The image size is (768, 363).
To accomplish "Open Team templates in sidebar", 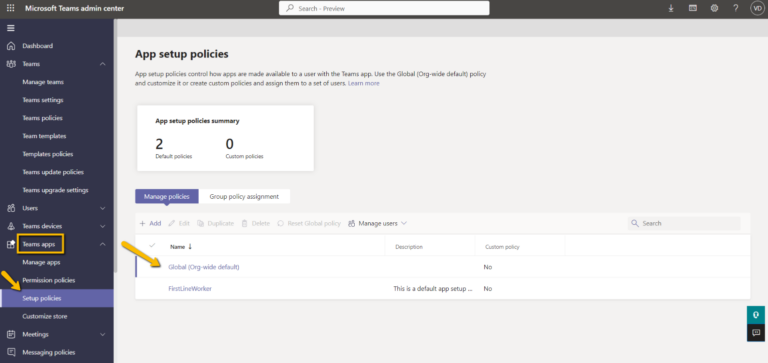I will coord(44,136).
